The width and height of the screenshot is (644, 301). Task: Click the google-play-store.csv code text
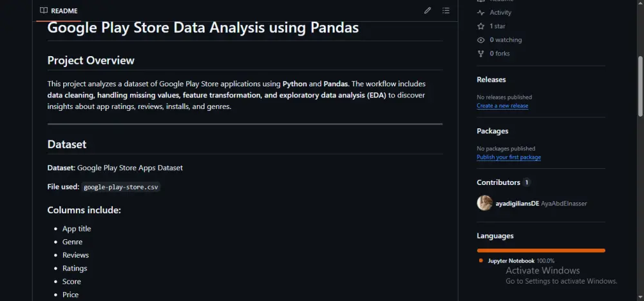pyautogui.click(x=120, y=187)
